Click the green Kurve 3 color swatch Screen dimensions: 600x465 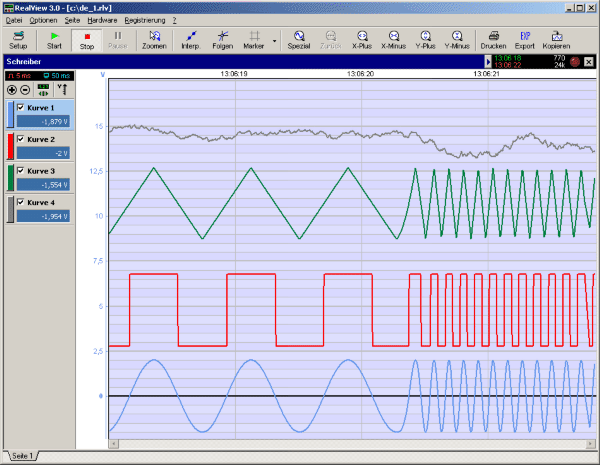pyautogui.click(x=10, y=178)
